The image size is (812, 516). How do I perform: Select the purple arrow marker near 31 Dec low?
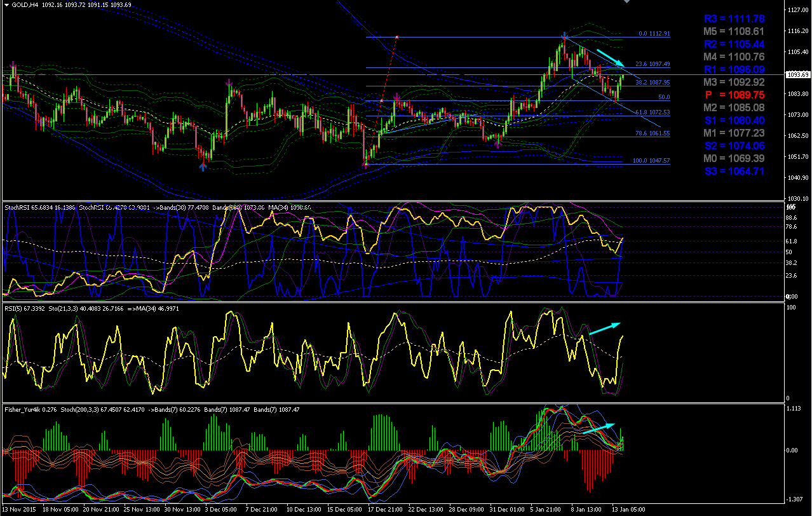point(498,144)
